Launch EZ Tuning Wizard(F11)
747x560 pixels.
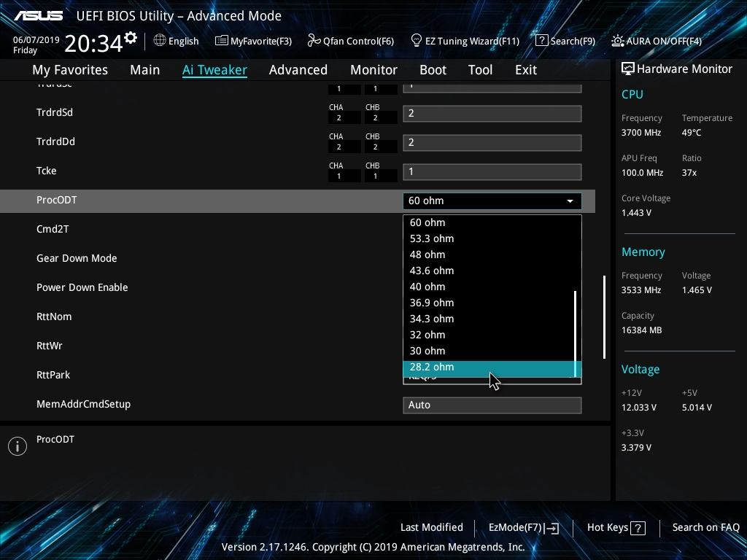[465, 41]
